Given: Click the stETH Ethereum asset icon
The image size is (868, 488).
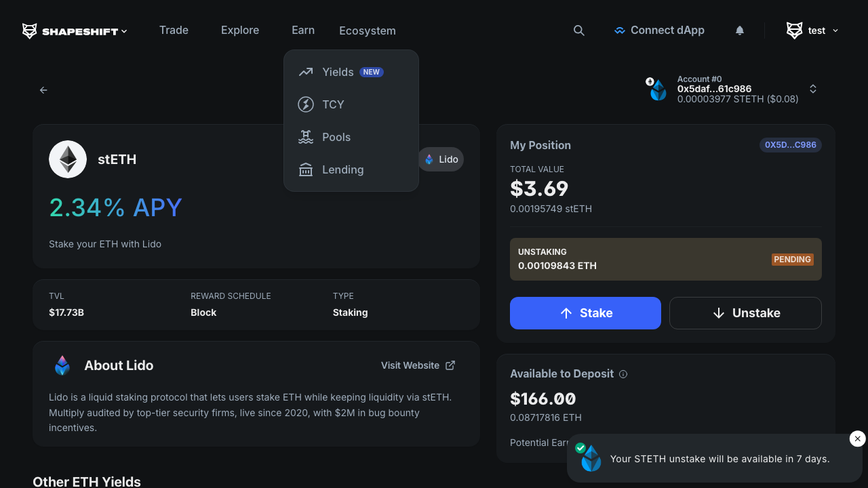Looking at the screenshot, I should click(68, 159).
